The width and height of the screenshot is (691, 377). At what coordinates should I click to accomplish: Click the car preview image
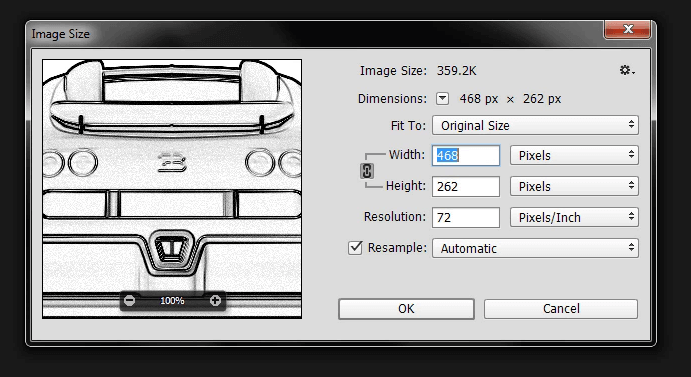(172, 189)
